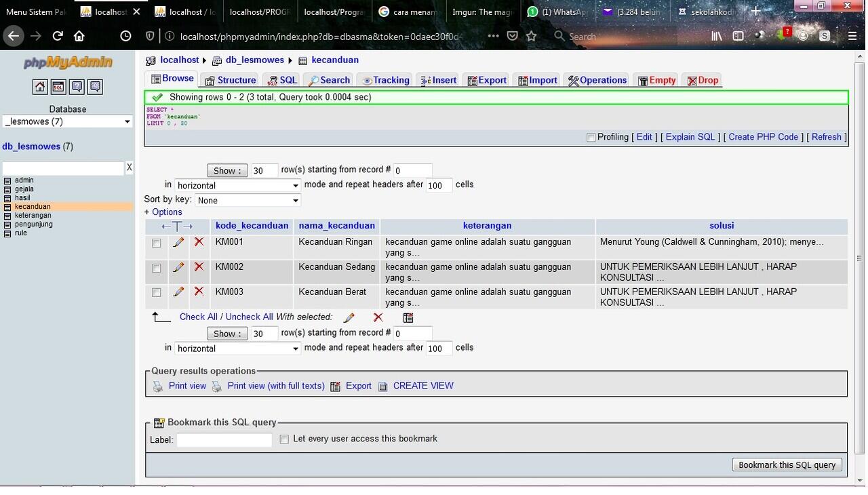Viewport: 868px width, 495px height.
Task: Reload the browser page
Action: pos(58,36)
